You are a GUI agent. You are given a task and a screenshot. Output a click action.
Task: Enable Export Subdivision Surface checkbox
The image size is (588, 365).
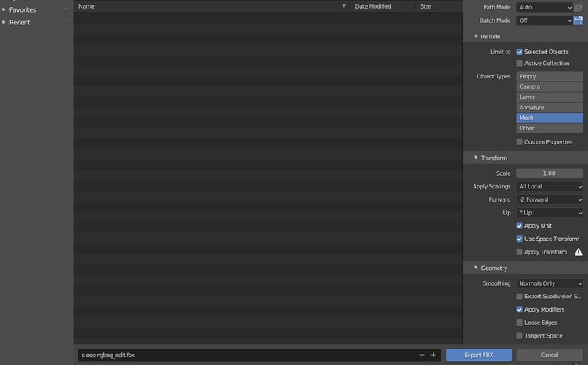519,297
